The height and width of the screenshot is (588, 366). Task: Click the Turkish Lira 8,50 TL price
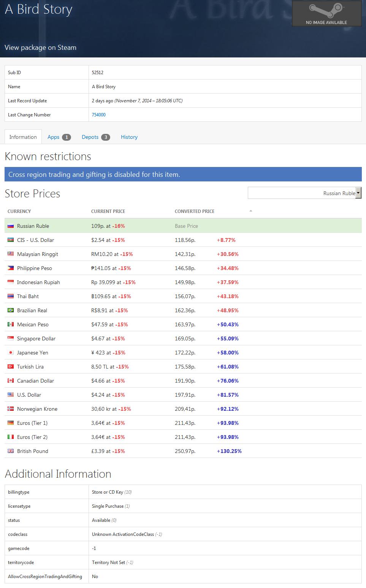100,367
